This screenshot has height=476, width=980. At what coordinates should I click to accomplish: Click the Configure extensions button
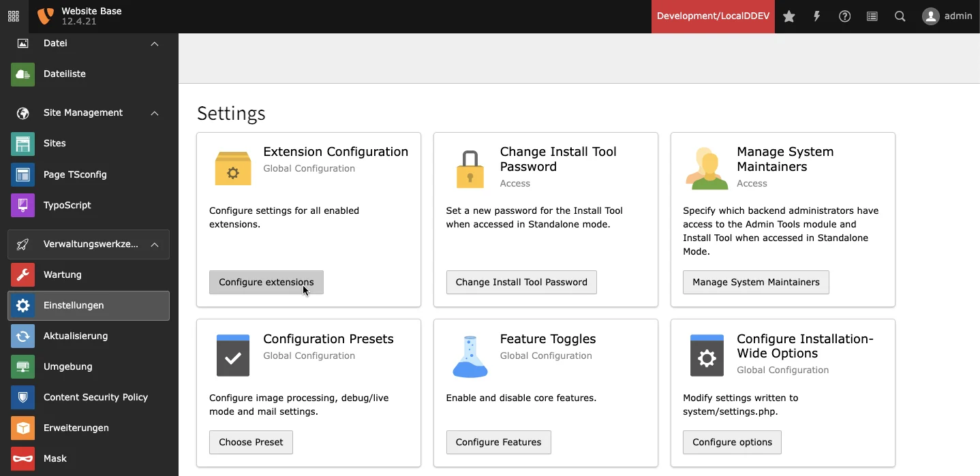pos(266,282)
